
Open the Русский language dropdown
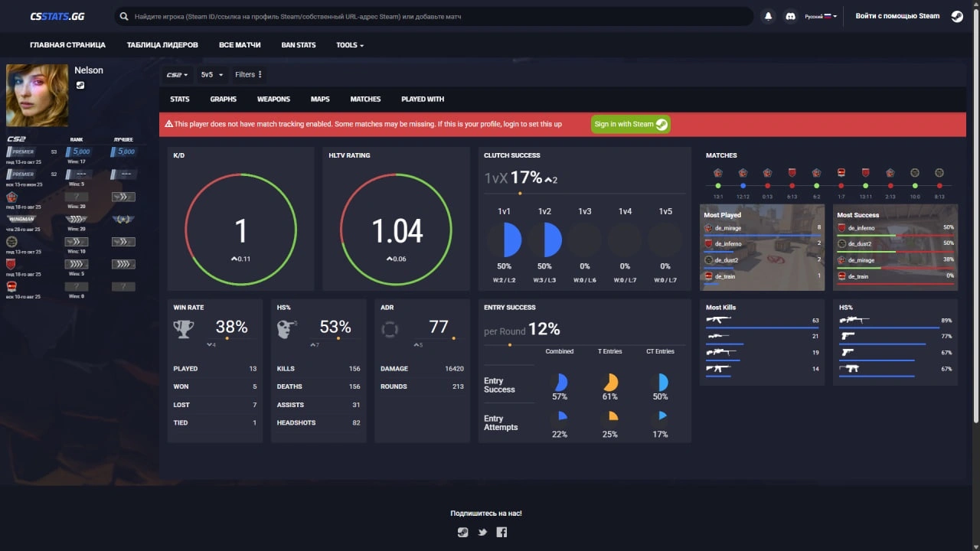tap(821, 16)
